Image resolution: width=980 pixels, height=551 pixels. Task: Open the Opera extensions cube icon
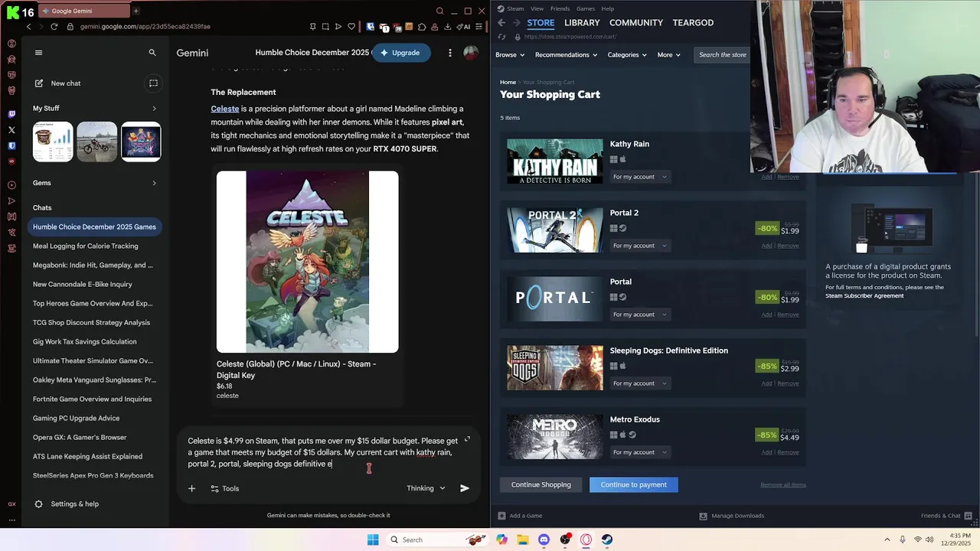(x=421, y=27)
